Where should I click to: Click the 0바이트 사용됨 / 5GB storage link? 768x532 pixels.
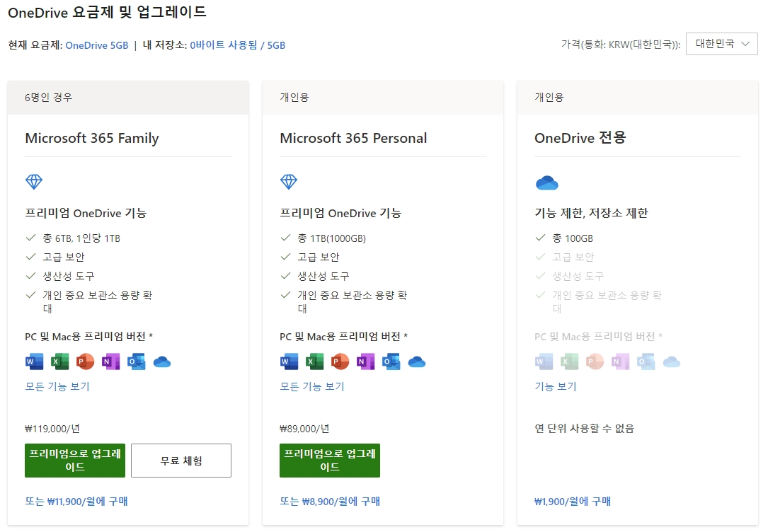[238, 45]
